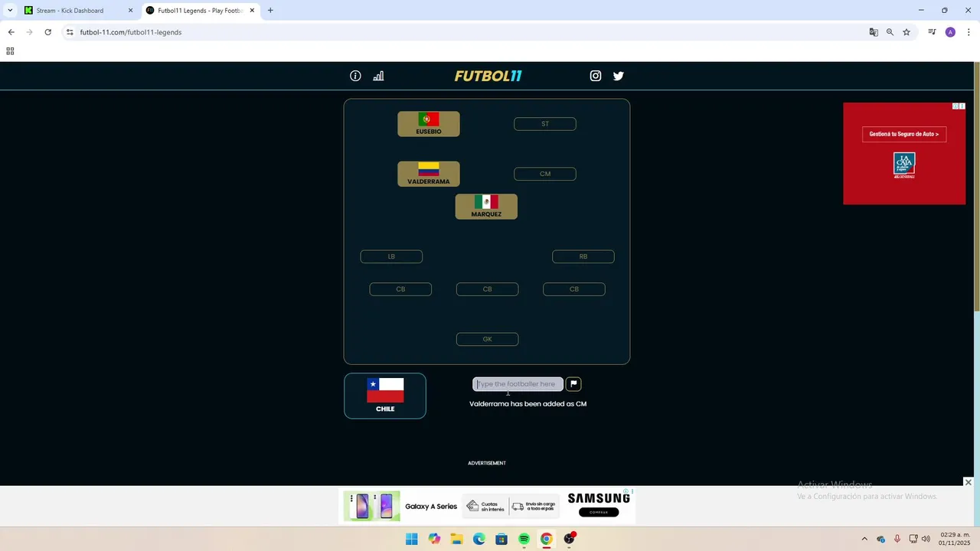980x551 pixels.
Task: Click the empty LB position slot
Action: [x=391, y=256]
